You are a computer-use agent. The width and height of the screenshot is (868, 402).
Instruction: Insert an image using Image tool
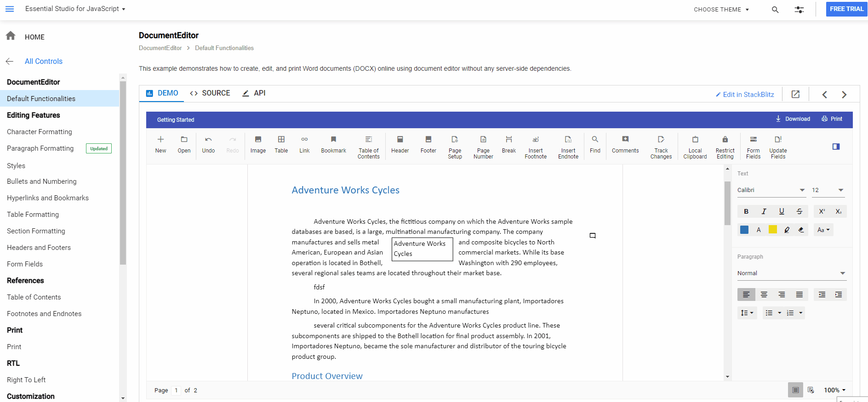(258, 144)
